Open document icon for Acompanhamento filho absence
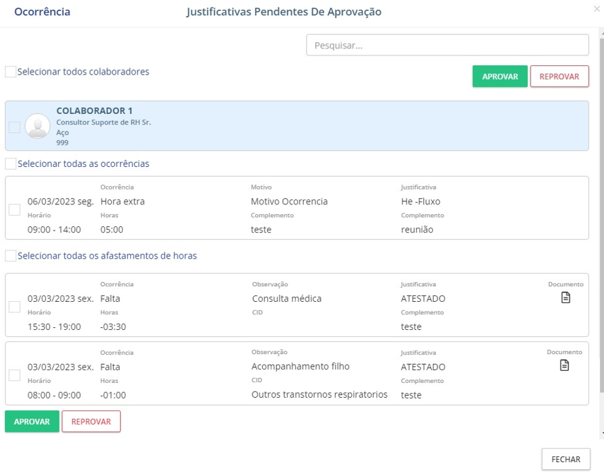The height and width of the screenshot is (473, 604). click(x=565, y=366)
